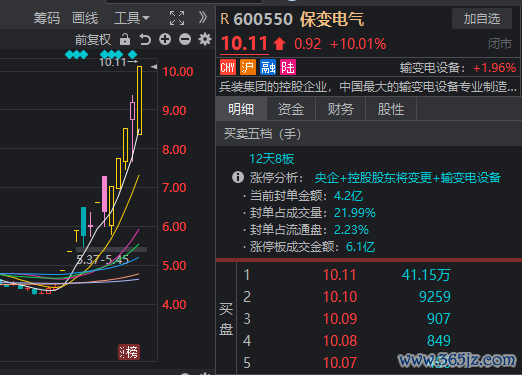Click the 买卖五档 (手) header

tap(262, 134)
